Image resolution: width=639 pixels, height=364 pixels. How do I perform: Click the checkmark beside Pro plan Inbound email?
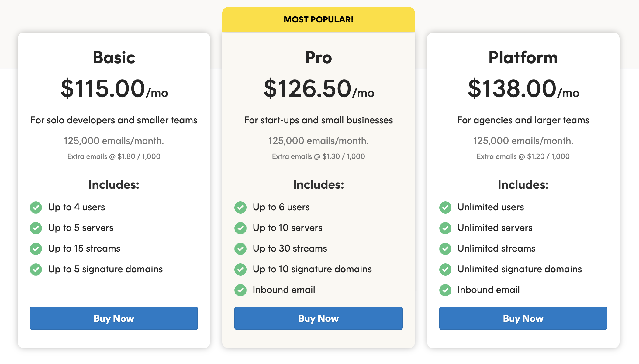pyautogui.click(x=240, y=290)
